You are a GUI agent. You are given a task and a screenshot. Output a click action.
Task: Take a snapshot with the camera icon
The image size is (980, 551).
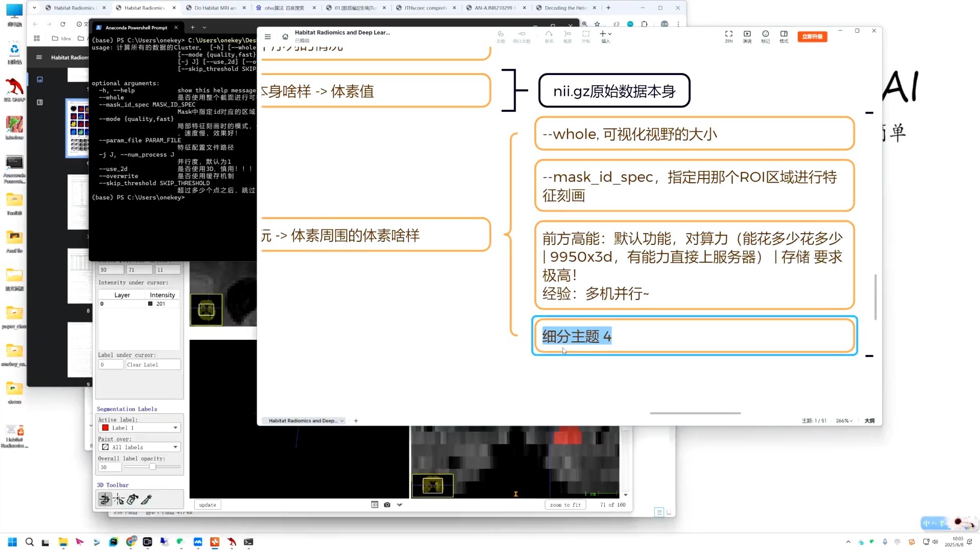[x=387, y=505]
